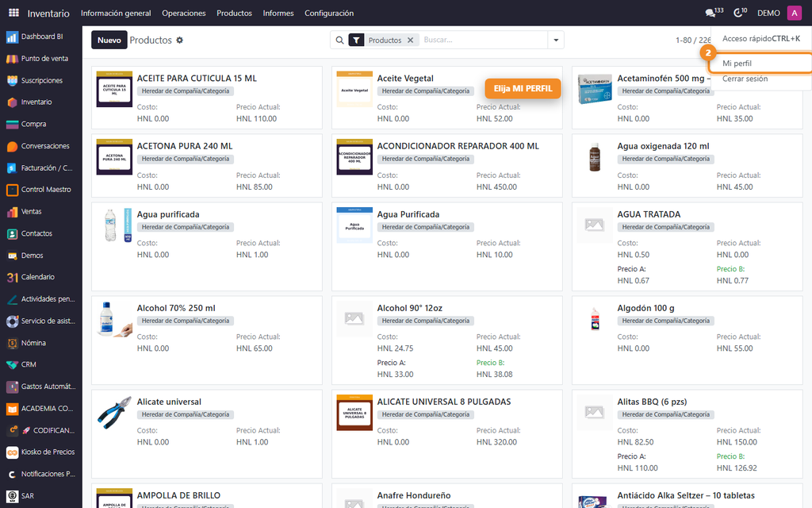The height and width of the screenshot is (508, 812).
Task: Click the Nuevo button
Action: [x=109, y=40]
